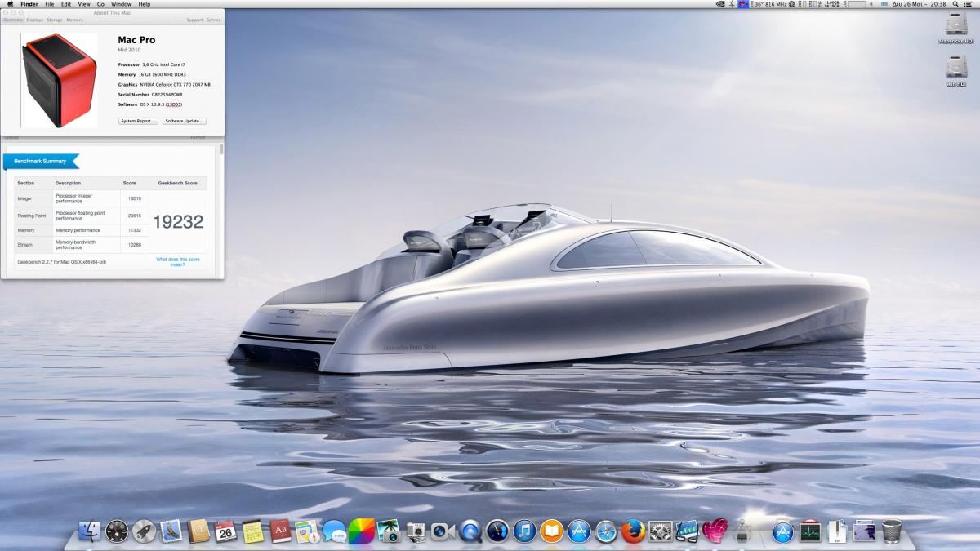
Task: Switch to the Storage tab
Action: tap(55, 20)
